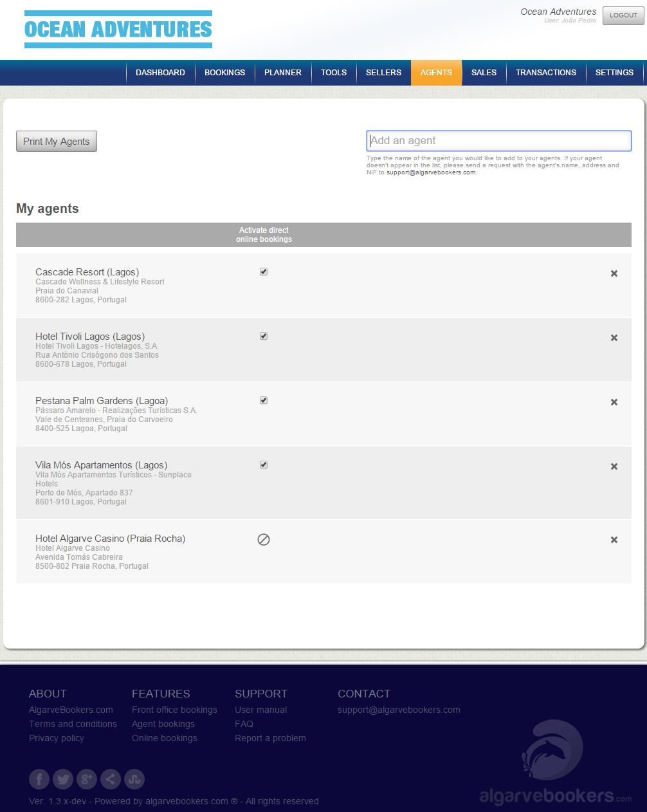The height and width of the screenshot is (812, 647).
Task: Open the Facebook social icon in footer
Action: 39,779
